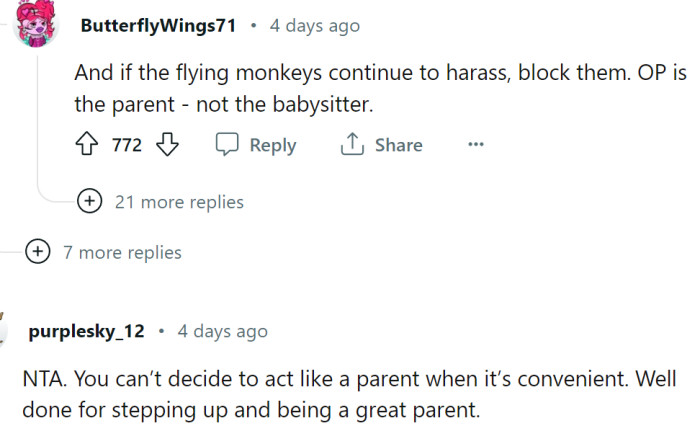Click ButterflyWings71's "4 days ago" timestamp

[x=314, y=25]
